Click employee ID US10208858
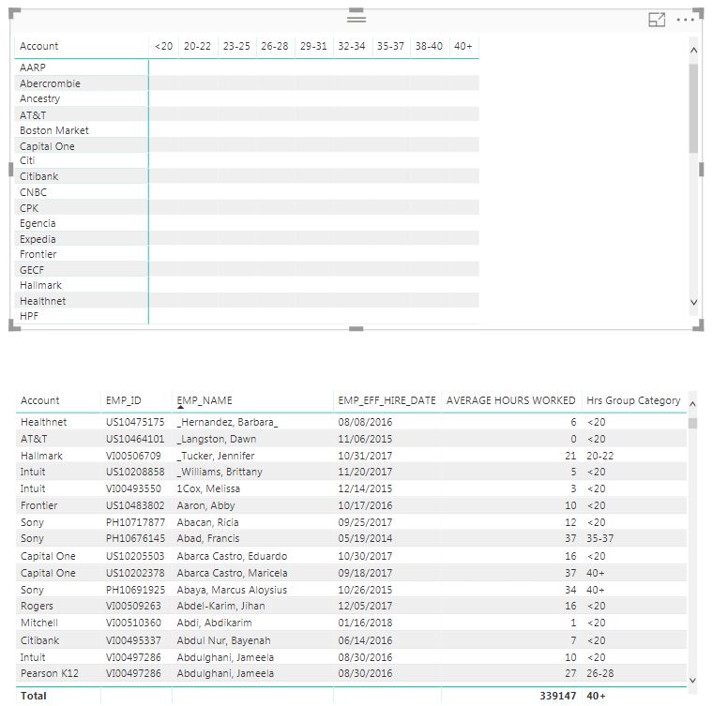This screenshot has width=728, height=706. (135, 472)
